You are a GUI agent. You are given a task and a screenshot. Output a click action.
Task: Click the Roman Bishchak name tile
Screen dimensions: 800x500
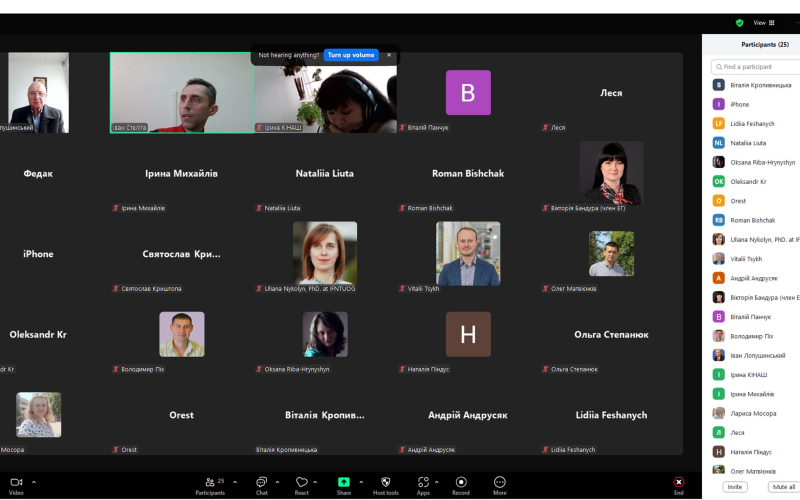468,173
